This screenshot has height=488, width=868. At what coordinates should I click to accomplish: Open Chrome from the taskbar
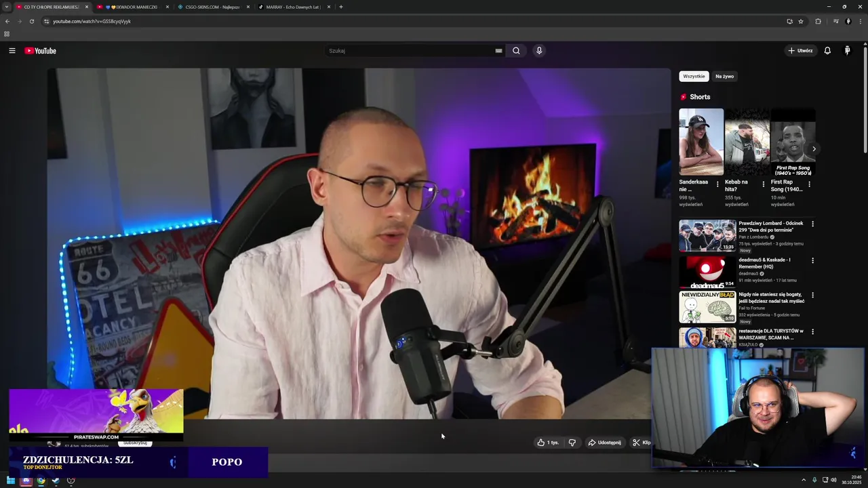(x=41, y=481)
